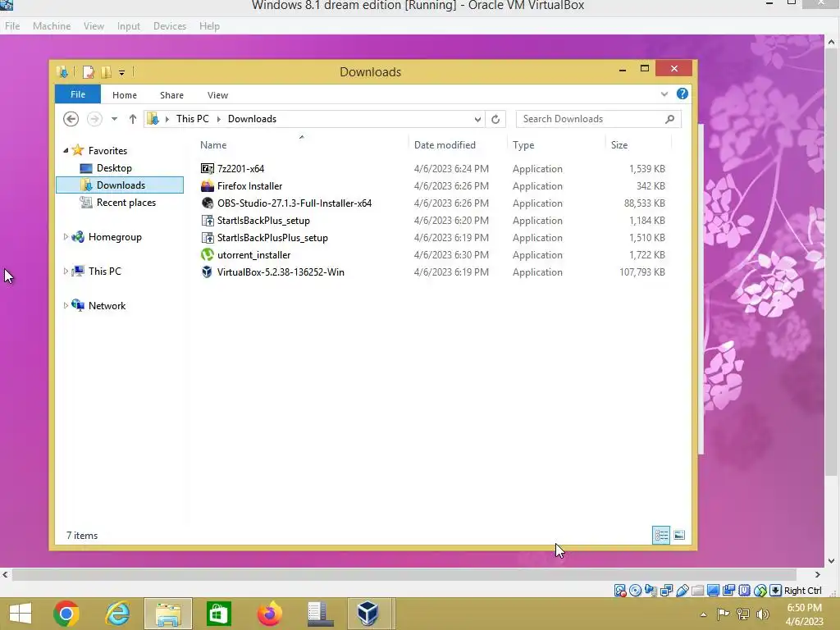The width and height of the screenshot is (840, 630).
Task: Click the 88,533 KB size cell
Action: pyautogui.click(x=645, y=203)
